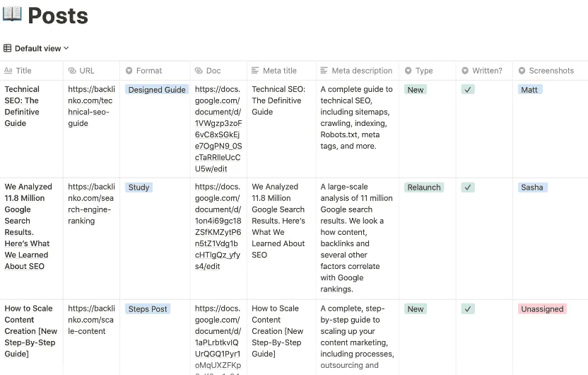Select the We Analyzed meta title cell
Screen dimensions: 588x375
click(x=281, y=238)
